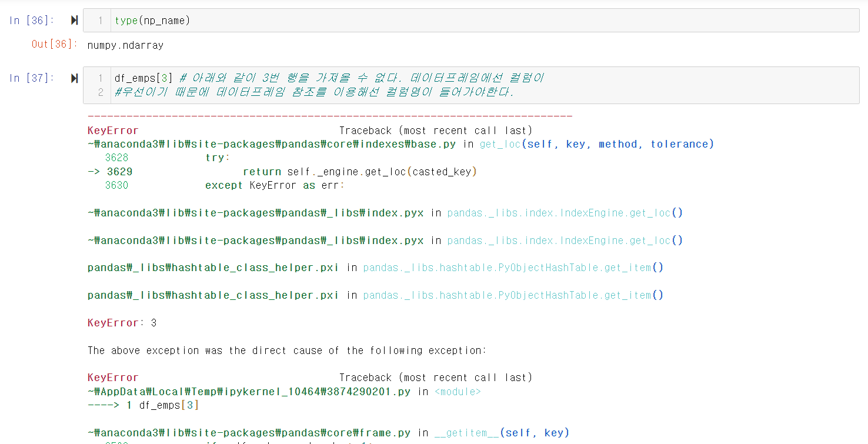Select the Out[36]: prompt label
Viewport: 868px width, 444px height.
click(55, 45)
